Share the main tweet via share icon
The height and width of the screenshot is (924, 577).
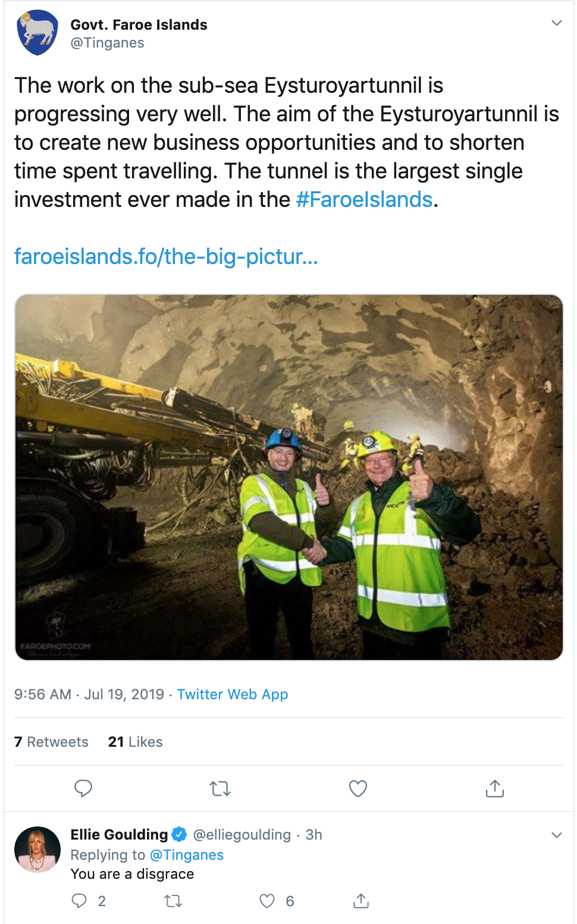coord(494,788)
